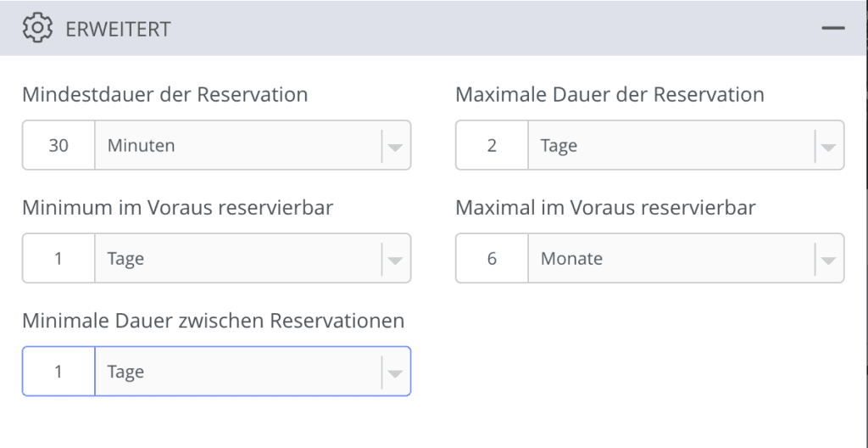
Task: Click the Monate unit combo box text
Action: pos(572,259)
